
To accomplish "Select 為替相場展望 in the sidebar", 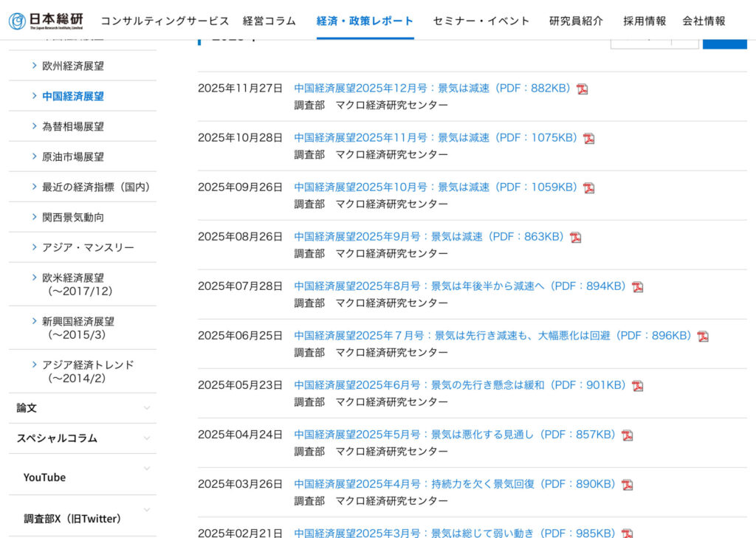I will point(73,126).
